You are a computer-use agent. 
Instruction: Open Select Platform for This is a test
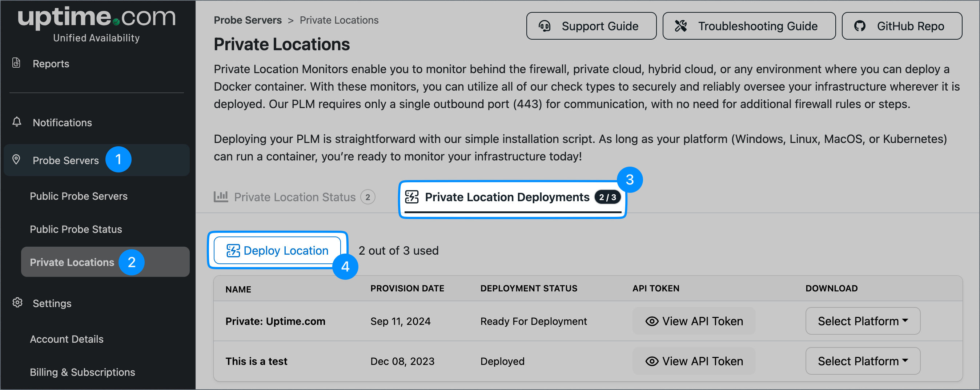click(863, 361)
